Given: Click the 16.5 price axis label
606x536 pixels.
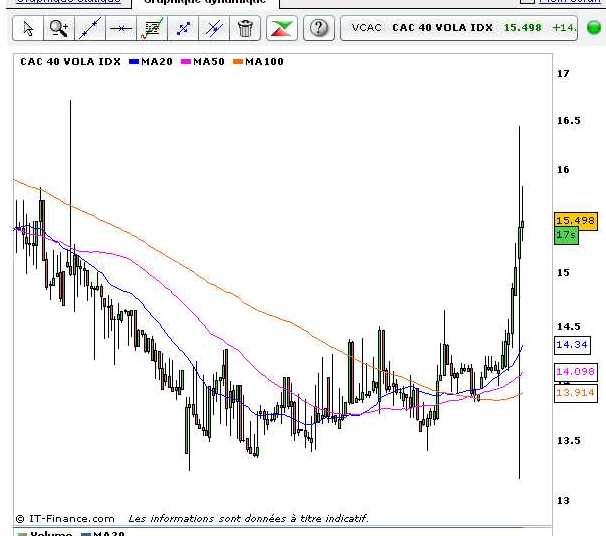Looking at the screenshot, I should point(569,121).
